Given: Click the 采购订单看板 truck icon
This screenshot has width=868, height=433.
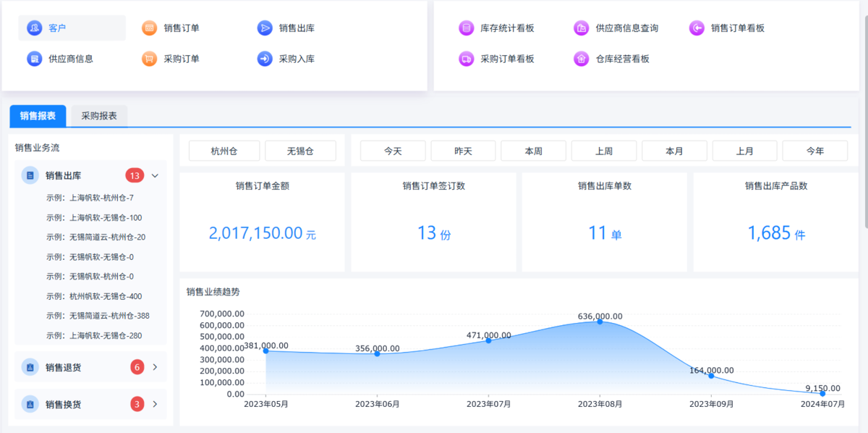Looking at the screenshot, I should tap(466, 59).
